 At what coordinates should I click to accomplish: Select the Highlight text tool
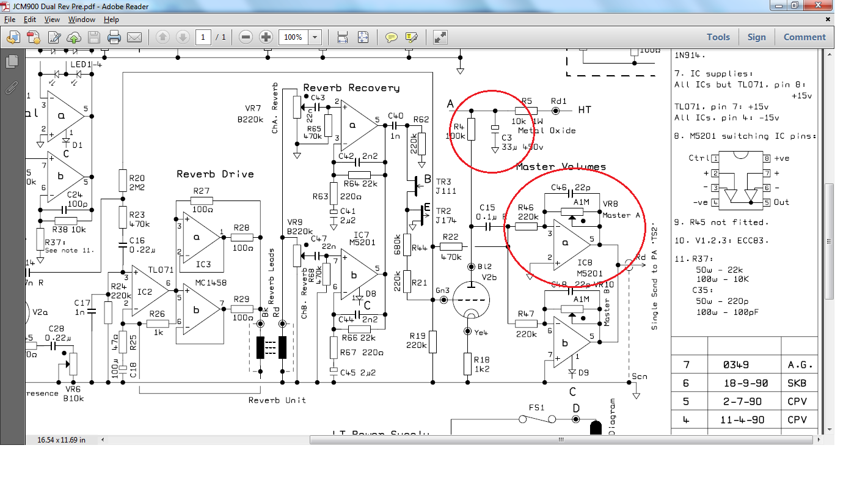point(411,37)
